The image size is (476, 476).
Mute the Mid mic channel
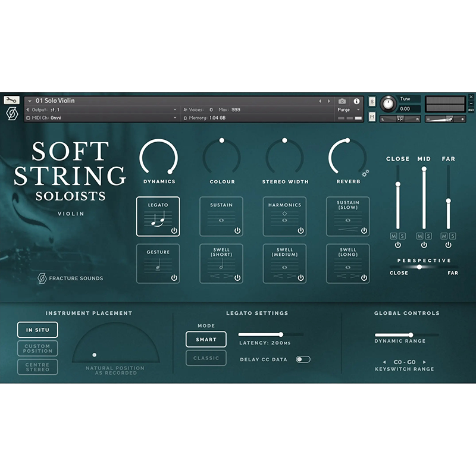click(420, 236)
